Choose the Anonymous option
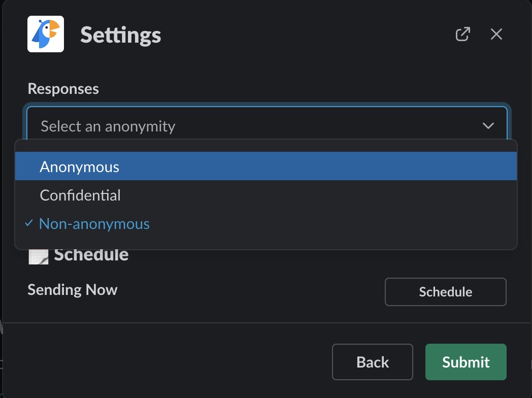 click(80, 167)
